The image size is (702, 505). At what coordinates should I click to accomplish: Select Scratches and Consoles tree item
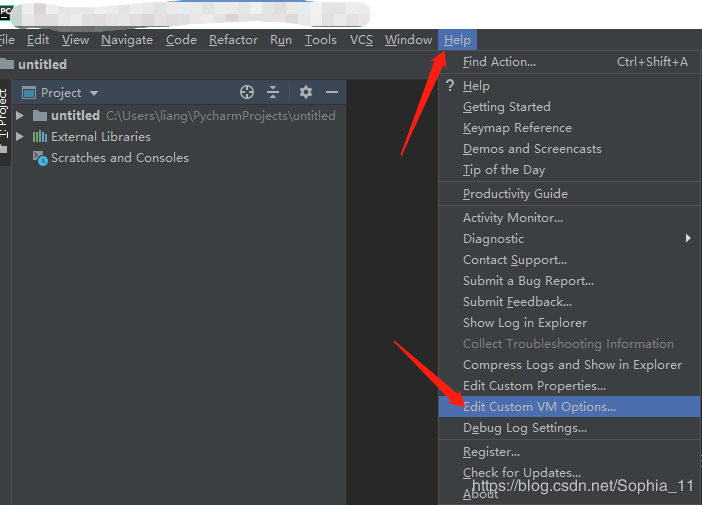119,158
